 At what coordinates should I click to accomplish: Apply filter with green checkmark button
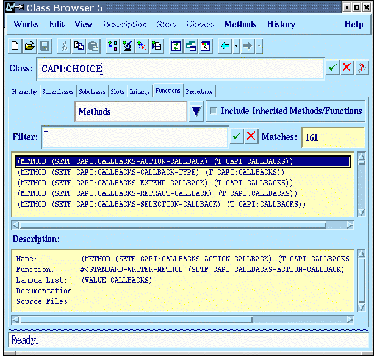[x=237, y=136]
